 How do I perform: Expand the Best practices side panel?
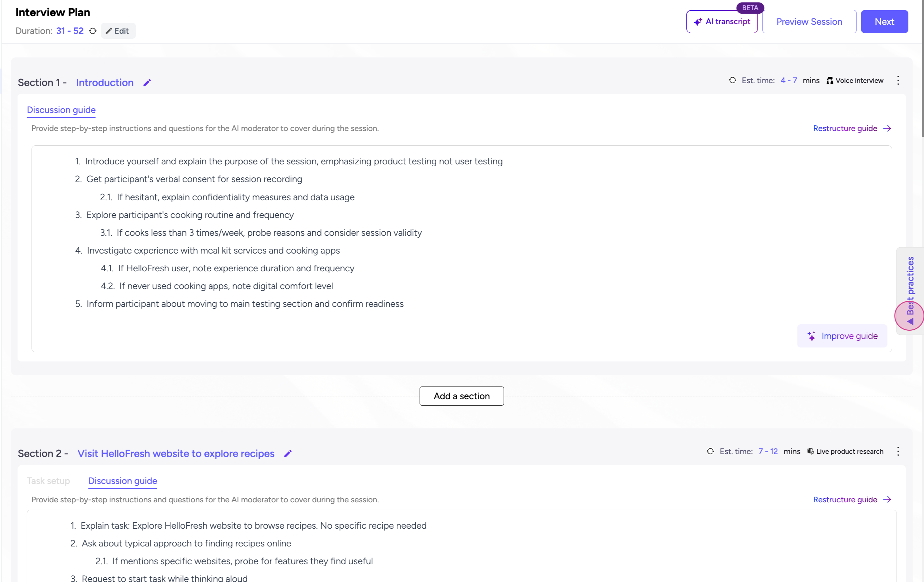point(910,291)
